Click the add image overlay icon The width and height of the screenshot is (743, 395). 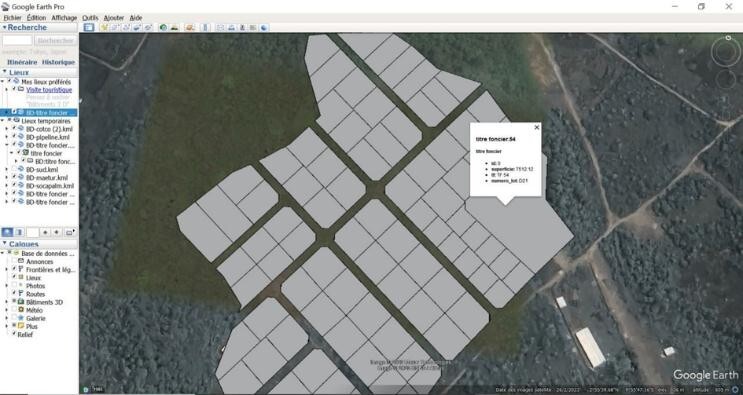tap(137, 27)
